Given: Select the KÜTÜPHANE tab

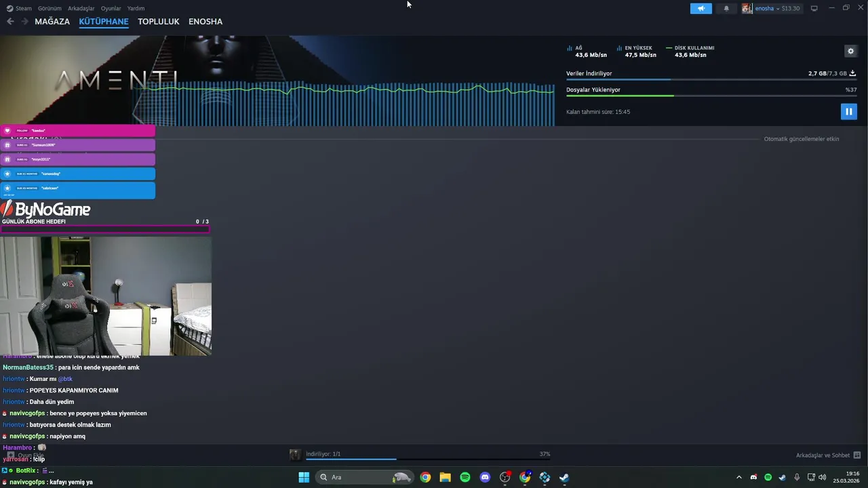Looking at the screenshot, I should 104,22.
